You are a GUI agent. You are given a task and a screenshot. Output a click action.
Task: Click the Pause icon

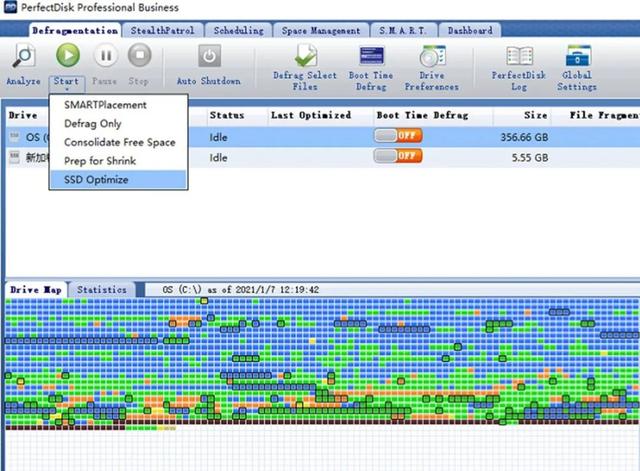pyautogui.click(x=106, y=55)
